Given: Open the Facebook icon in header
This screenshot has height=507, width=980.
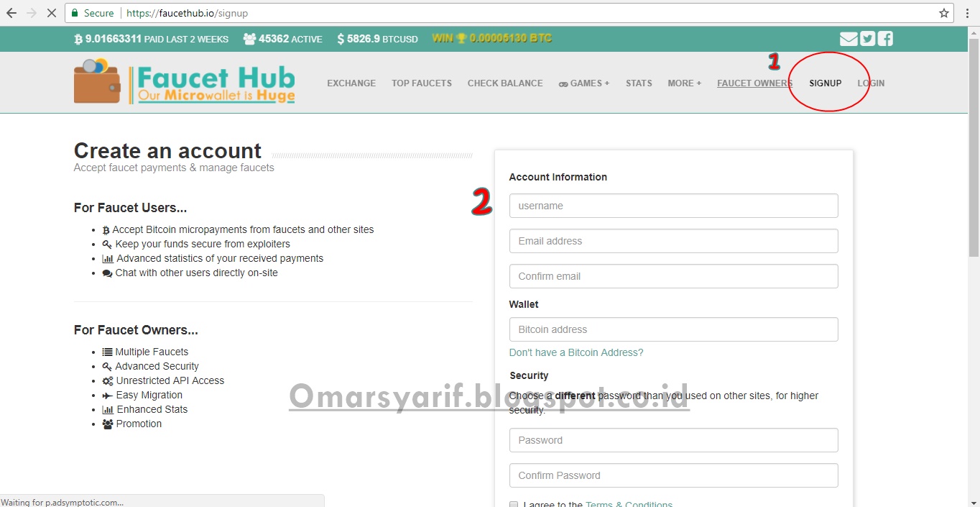Looking at the screenshot, I should [x=886, y=39].
